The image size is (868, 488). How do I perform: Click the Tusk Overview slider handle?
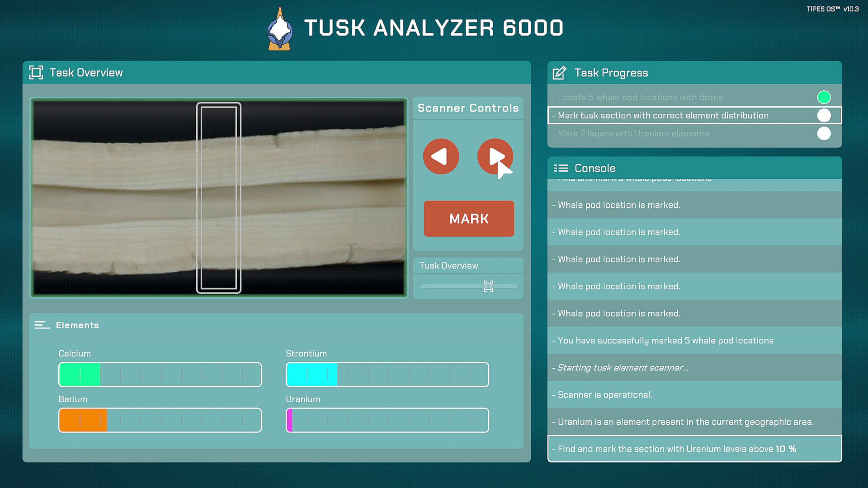(488, 286)
